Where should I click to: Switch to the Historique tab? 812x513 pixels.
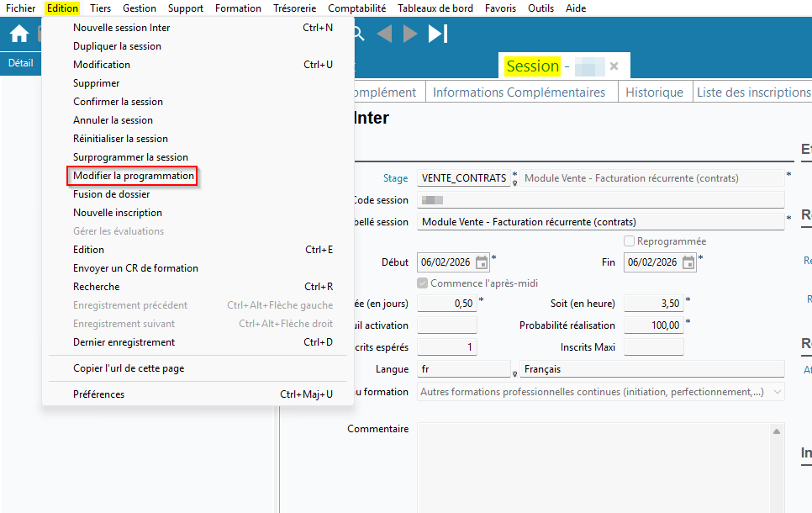pos(654,93)
